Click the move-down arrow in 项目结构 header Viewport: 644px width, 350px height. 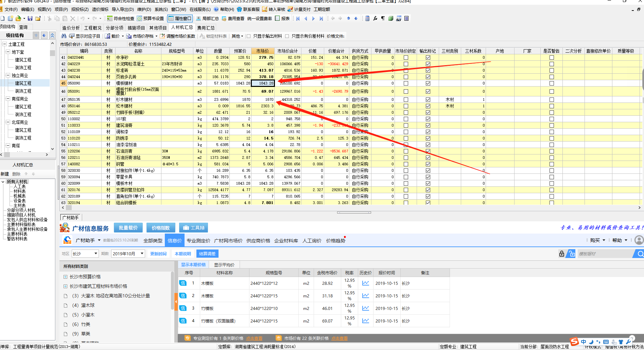point(44,35)
